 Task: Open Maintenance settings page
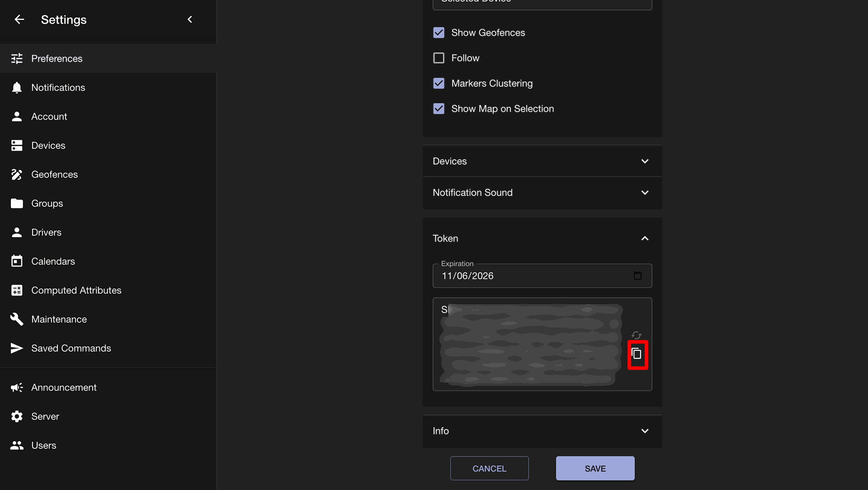pyautogui.click(x=108, y=319)
